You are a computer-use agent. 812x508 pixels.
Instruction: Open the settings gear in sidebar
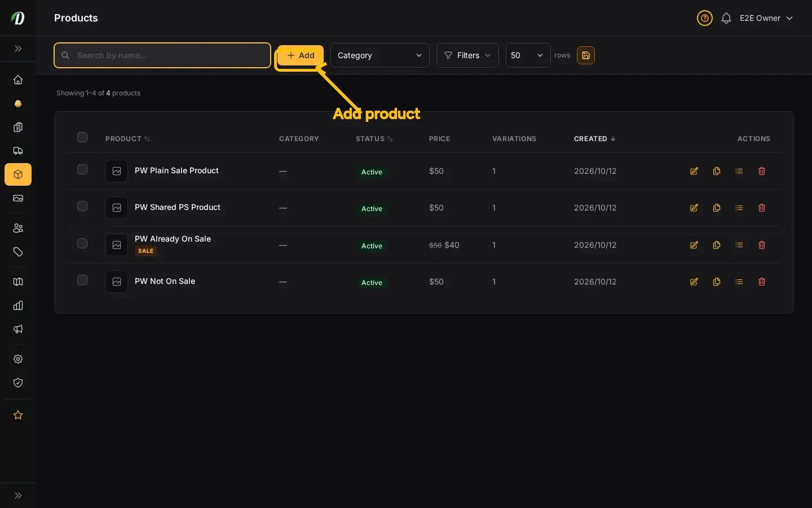[x=18, y=359]
